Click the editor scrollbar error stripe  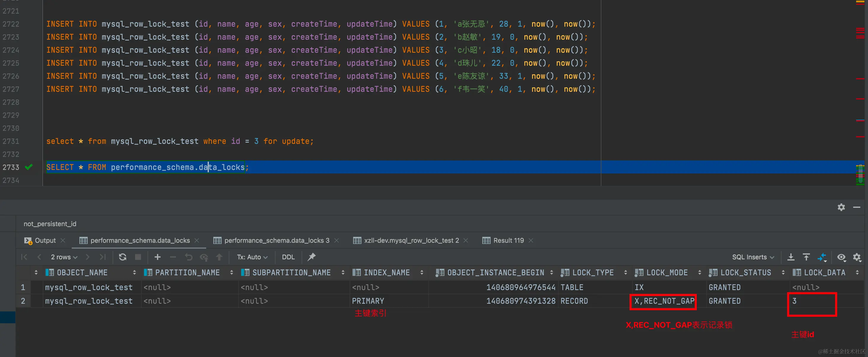tap(860, 78)
